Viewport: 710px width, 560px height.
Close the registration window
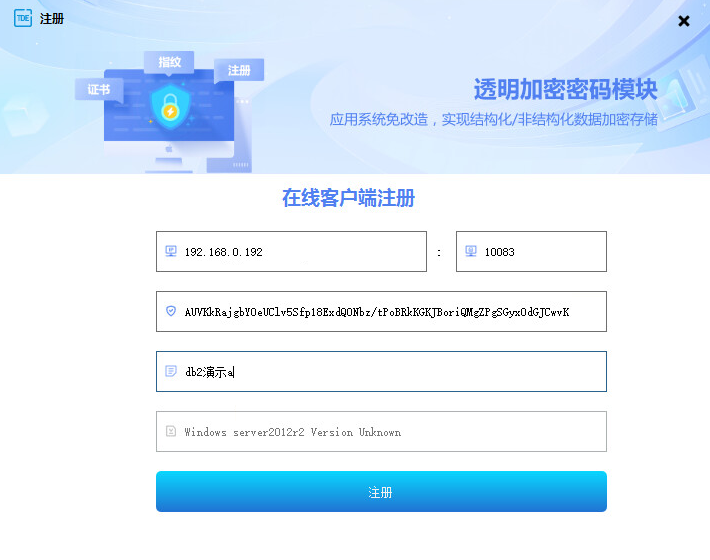pos(684,21)
